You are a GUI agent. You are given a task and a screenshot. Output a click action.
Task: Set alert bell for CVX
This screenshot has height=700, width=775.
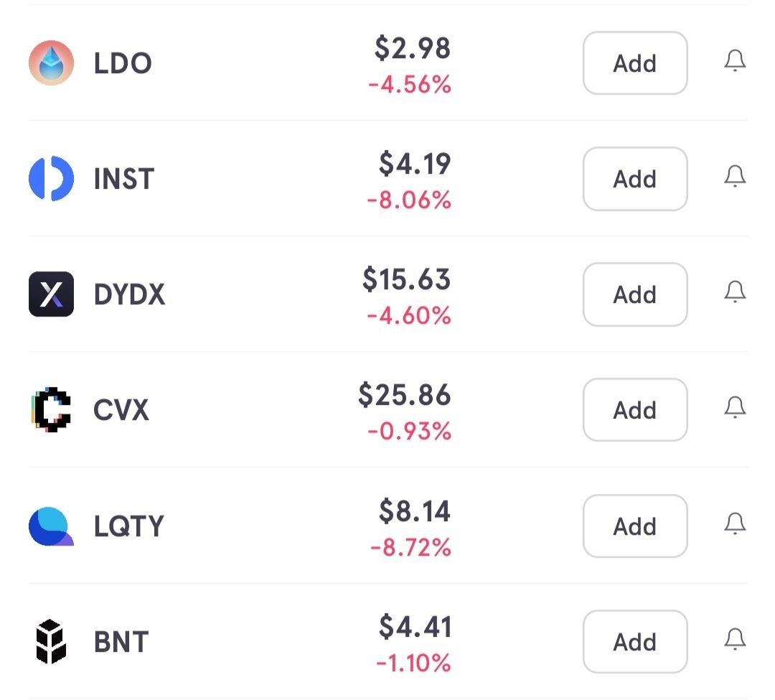(735, 408)
